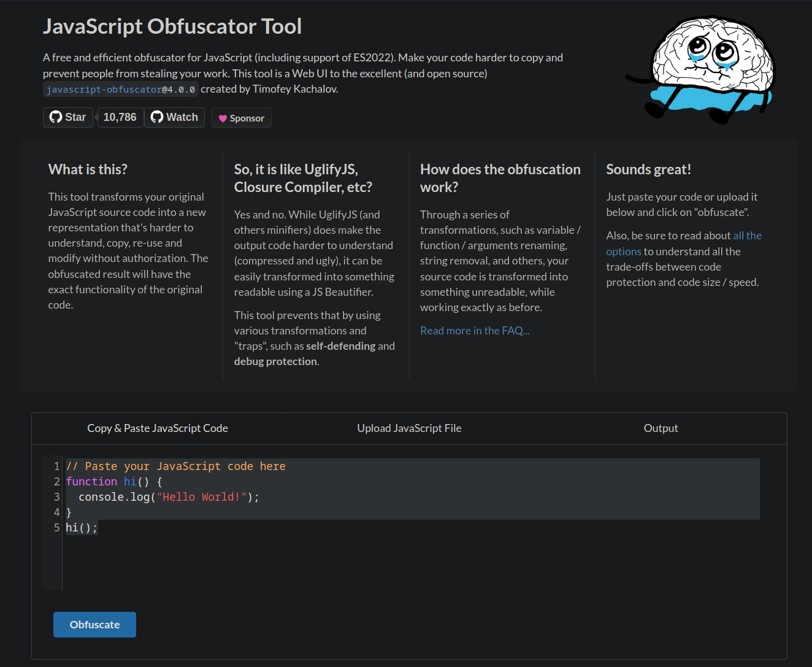Viewport: 812px width, 667px height.
Task: Click the 'self-defending' bold text
Action: point(341,346)
